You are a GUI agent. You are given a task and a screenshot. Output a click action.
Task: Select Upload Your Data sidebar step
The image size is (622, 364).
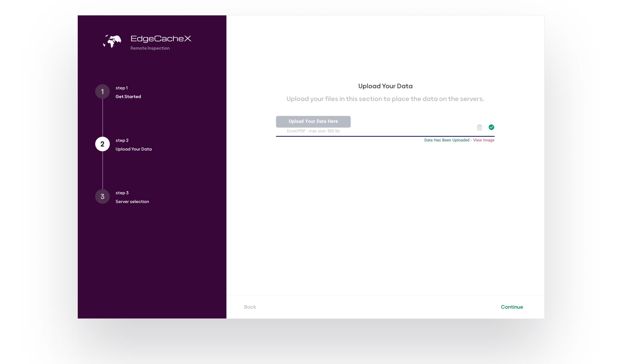tap(134, 149)
